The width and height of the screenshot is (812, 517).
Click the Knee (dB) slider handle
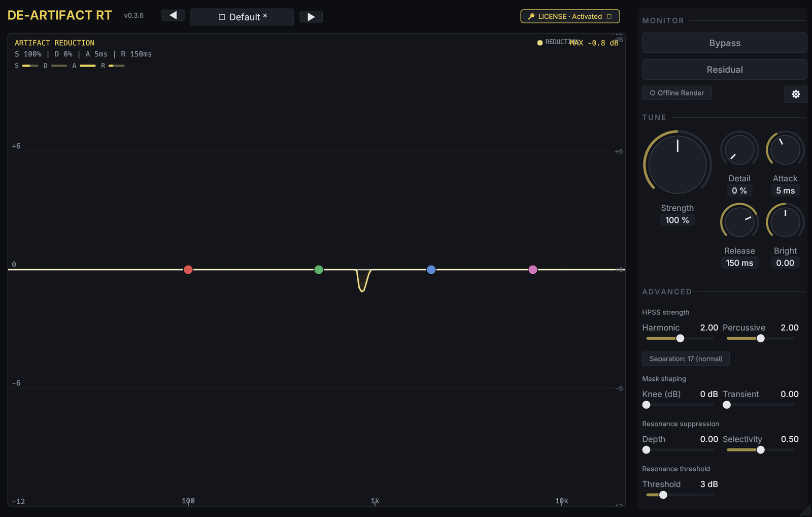pos(646,405)
